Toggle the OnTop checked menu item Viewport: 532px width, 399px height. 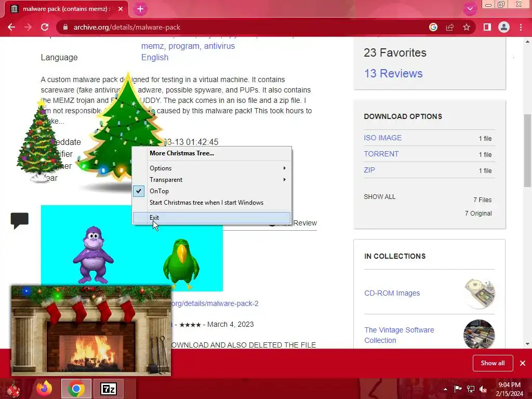(x=212, y=191)
